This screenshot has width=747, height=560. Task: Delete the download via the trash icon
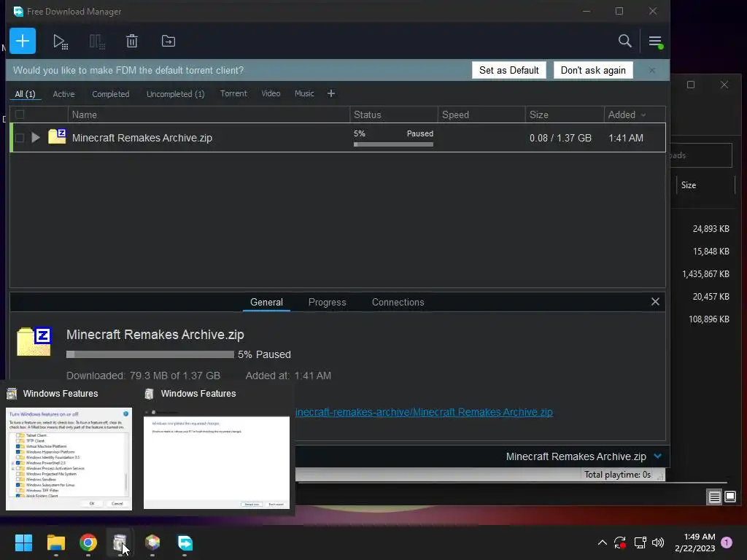coord(132,42)
